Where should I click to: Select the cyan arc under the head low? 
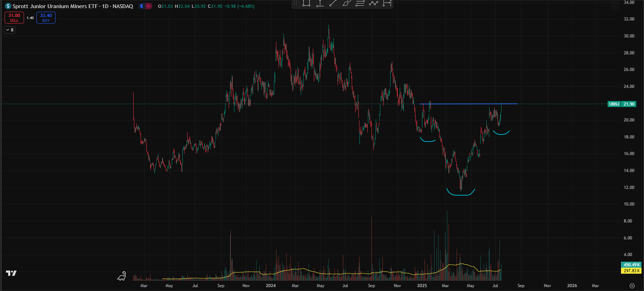460,192
